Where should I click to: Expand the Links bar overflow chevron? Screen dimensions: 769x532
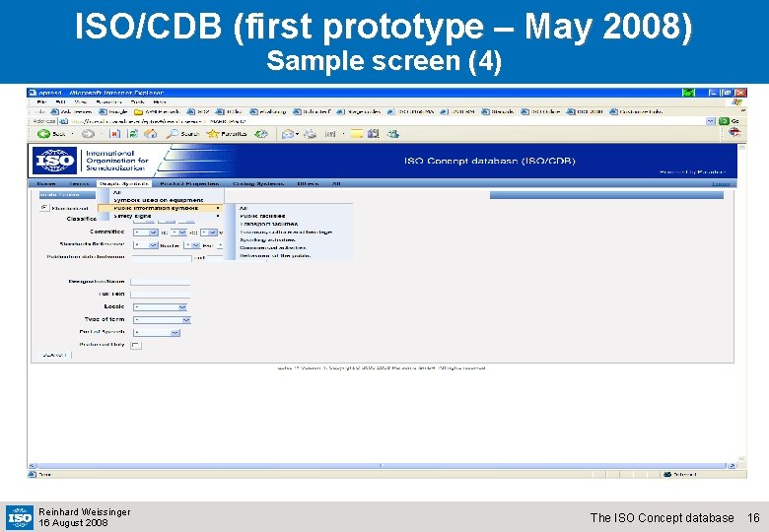743,111
